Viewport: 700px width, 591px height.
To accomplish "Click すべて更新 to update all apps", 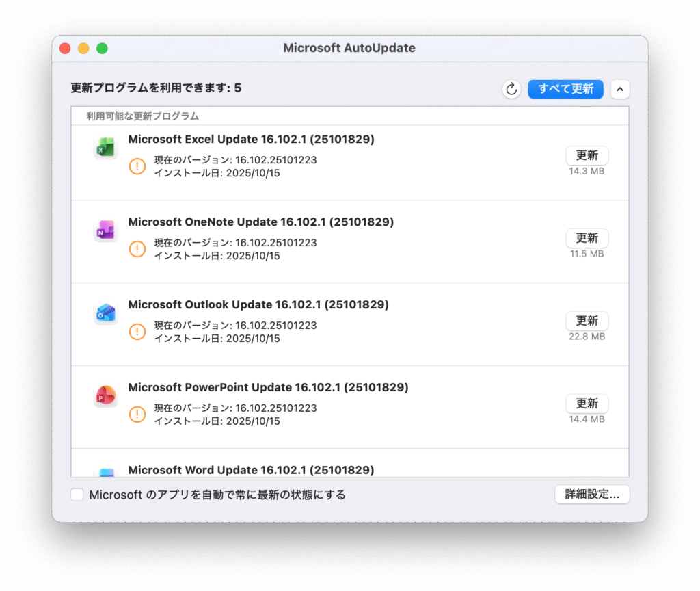I will coord(565,89).
